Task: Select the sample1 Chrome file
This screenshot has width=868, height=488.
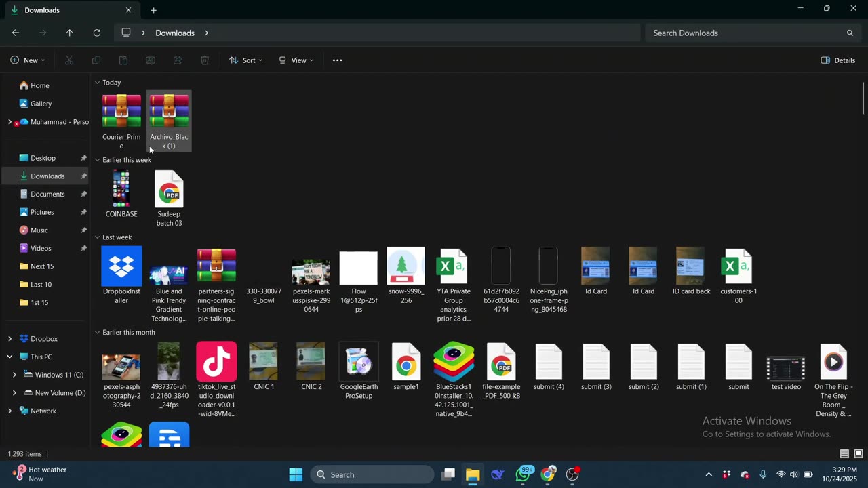Action: tap(406, 367)
